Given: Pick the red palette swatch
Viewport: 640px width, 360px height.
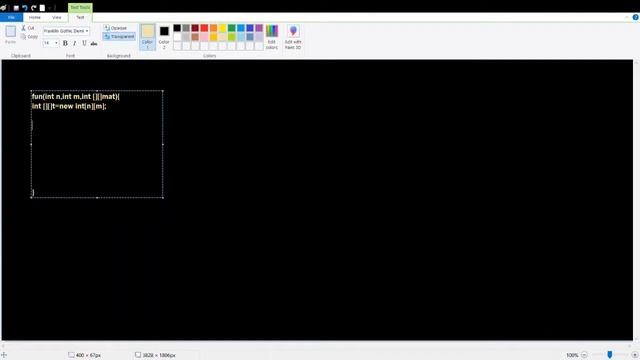Looking at the screenshot, I should (x=204, y=28).
